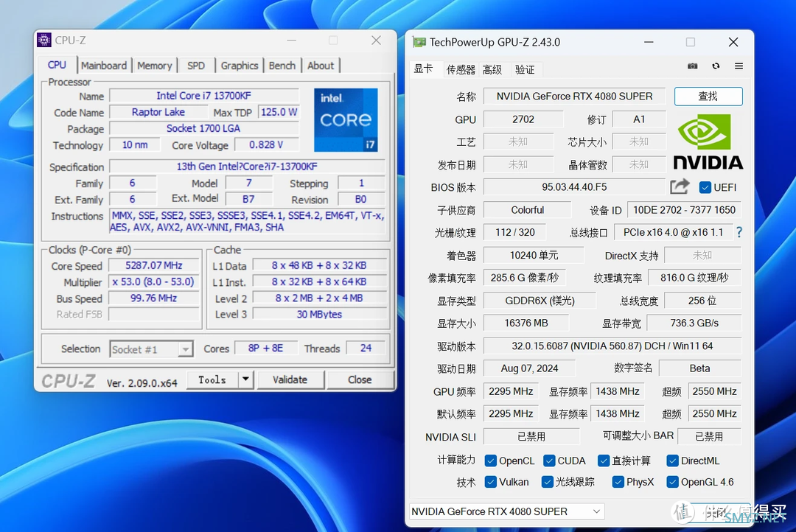Click the GPU-Z title bar app icon
Image resolution: width=796 pixels, height=532 pixels.
pos(419,42)
